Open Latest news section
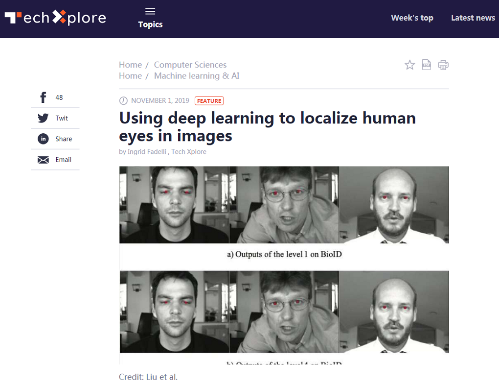 tap(473, 18)
